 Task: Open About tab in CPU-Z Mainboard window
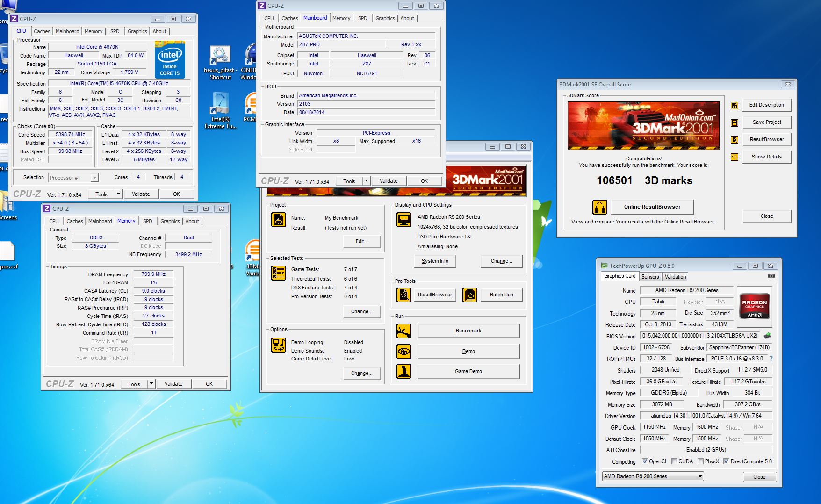coord(407,18)
